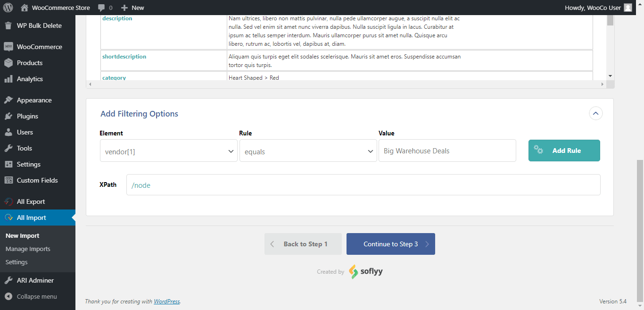Open WooCommerce menu item

[38, 47]
